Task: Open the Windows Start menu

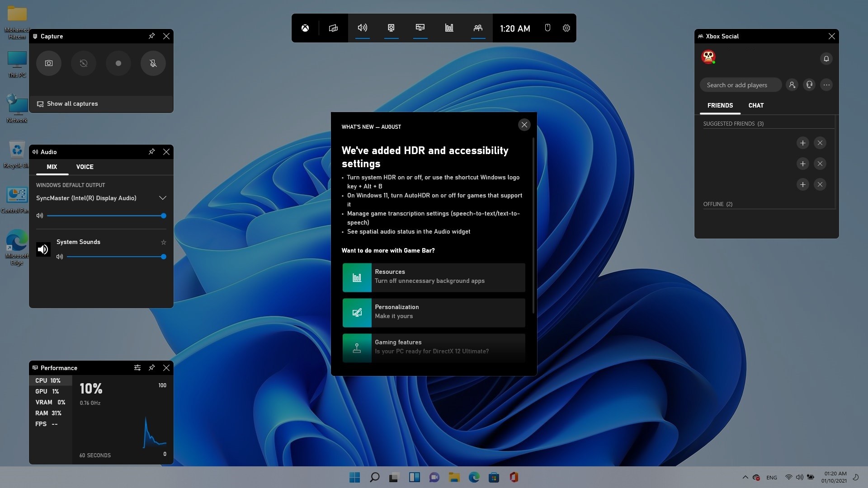Action: (x=355, y=477)
